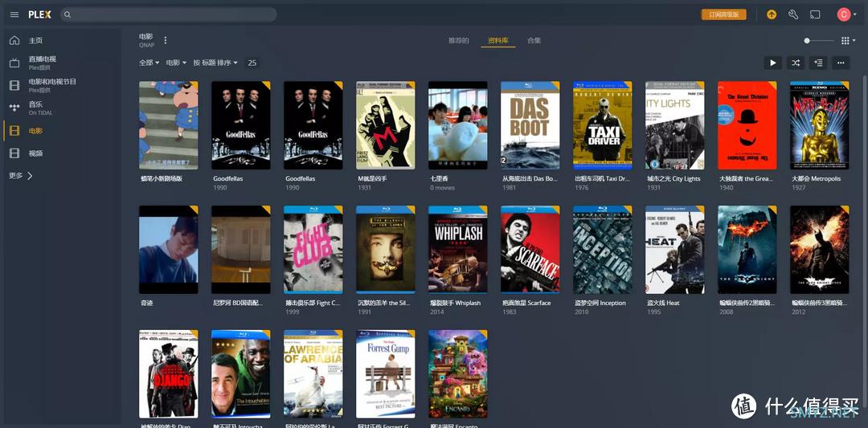The width and height of the screenshot is (868, 428).
Task: Open the Django poster
Action: [x=168, y=374]
